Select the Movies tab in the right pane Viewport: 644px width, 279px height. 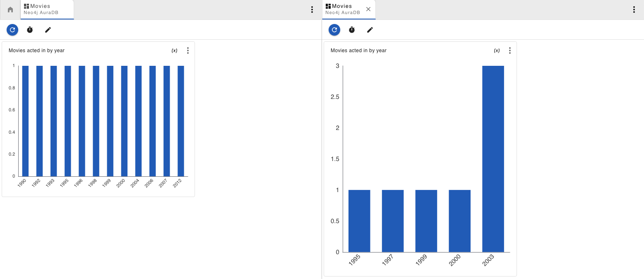(x=343, y=9)
